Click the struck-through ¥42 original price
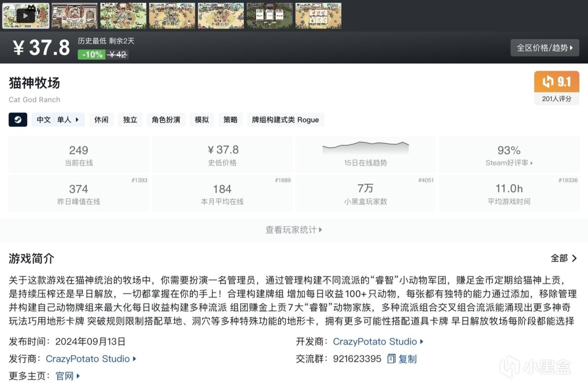The width and height of the screenshot is (588, 388). coord(118,54)
